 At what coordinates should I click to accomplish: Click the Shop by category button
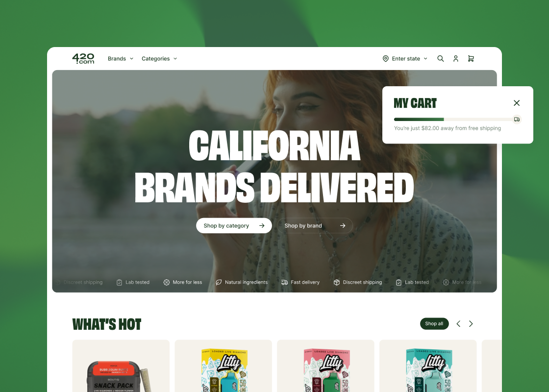point(234,226)
